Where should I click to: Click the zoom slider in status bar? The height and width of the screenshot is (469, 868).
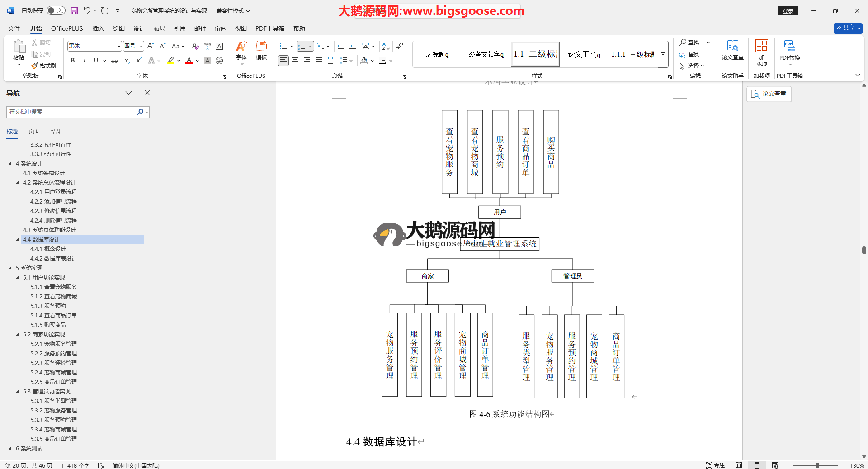pyautogui.click(x=817, y=465)
